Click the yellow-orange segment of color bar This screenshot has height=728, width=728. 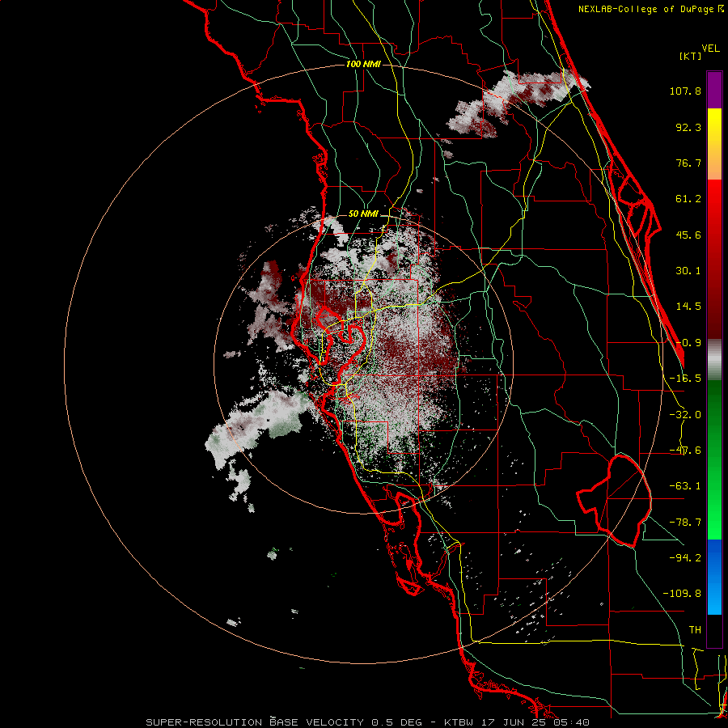click(x=714, y=144)
